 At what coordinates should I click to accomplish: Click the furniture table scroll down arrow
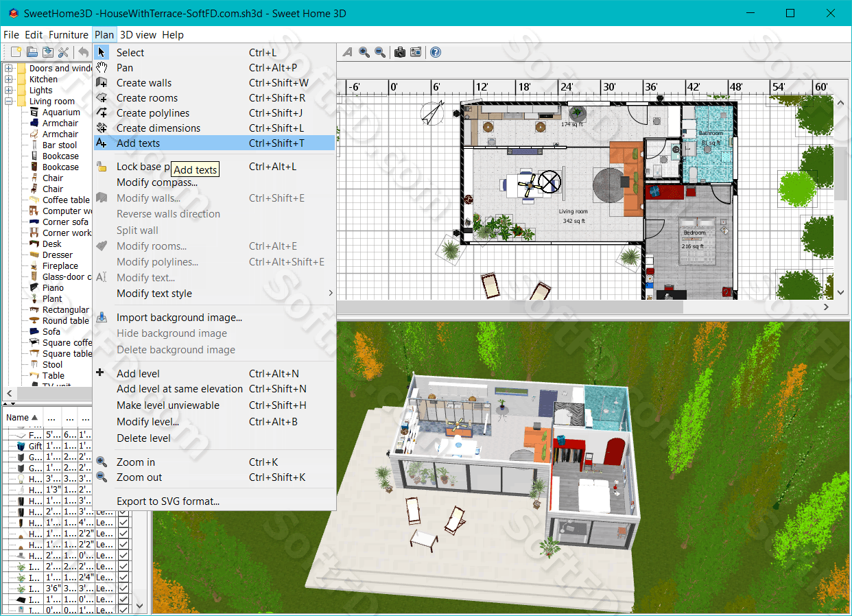tap(141, 606)
